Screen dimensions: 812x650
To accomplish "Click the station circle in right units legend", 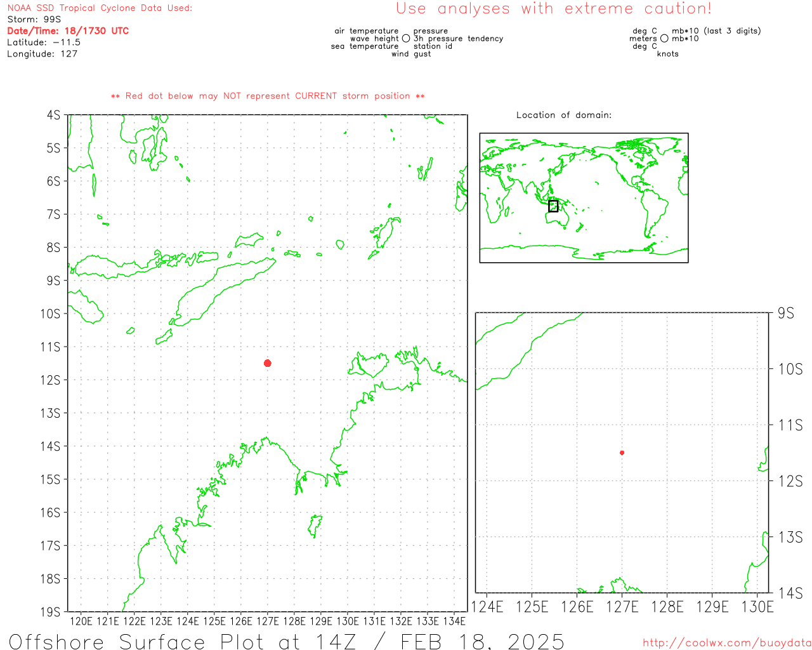I will pos(664,39).
